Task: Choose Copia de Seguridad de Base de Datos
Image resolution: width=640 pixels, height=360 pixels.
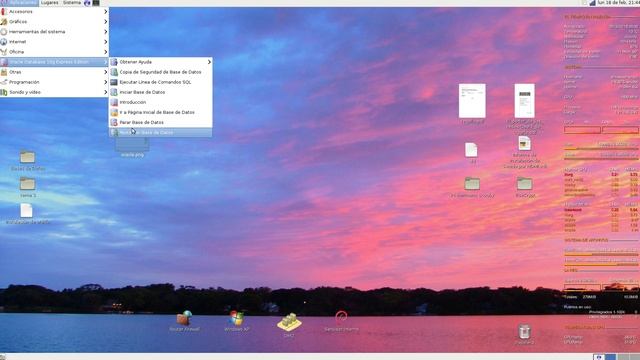Action: 160,72
